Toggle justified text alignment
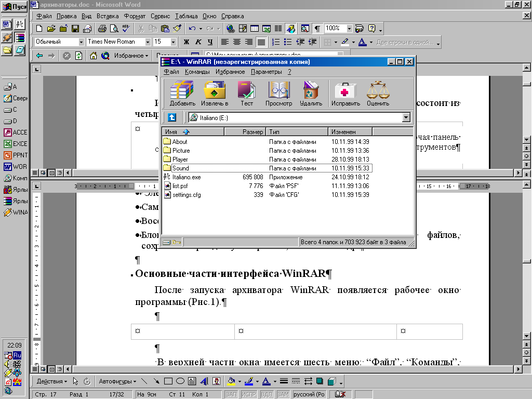The image size is (532, 399). [261, 42]
